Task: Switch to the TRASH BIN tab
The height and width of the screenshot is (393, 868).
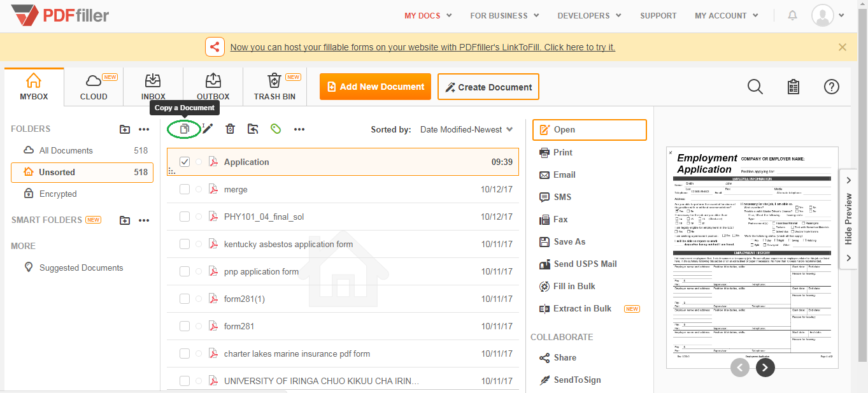Action: tap(274, 87)
